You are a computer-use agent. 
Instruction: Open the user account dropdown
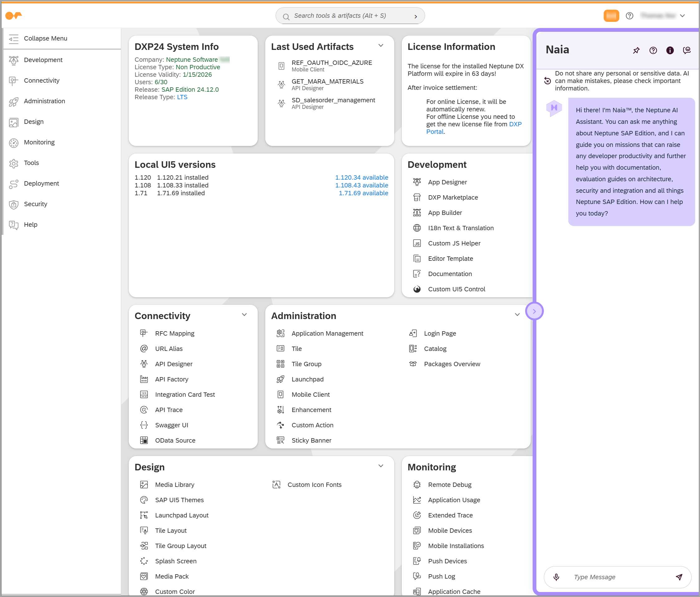[682, 16]
